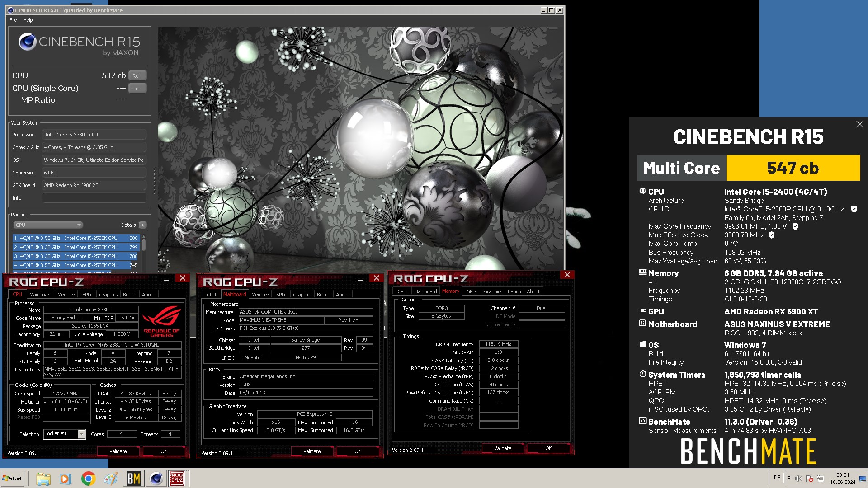Open the Action Center flag tray icon
The width and height of the screenshot is (868, 488).
pos(810,479)
